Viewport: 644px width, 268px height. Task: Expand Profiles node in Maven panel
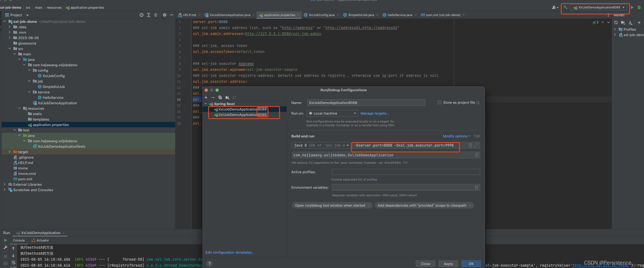pyautogui.click(x=615, y=29)
